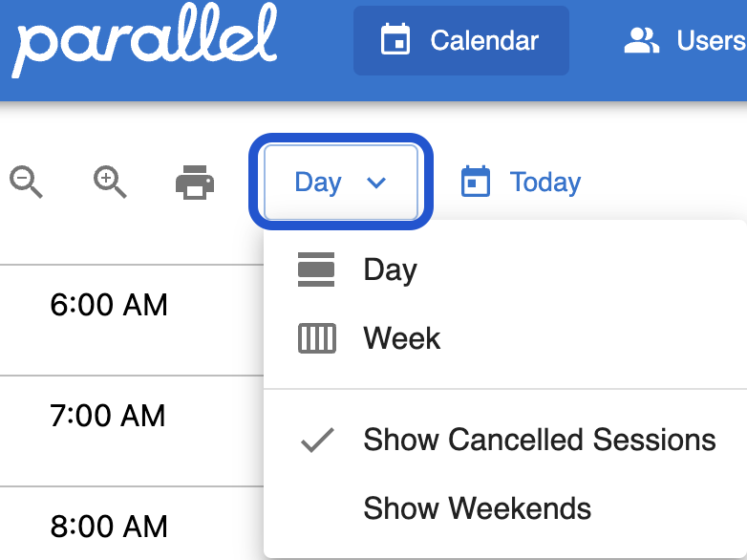Select Day from the view menu
The height and width of the screenshot is (560, 747).
coord(390,269)
